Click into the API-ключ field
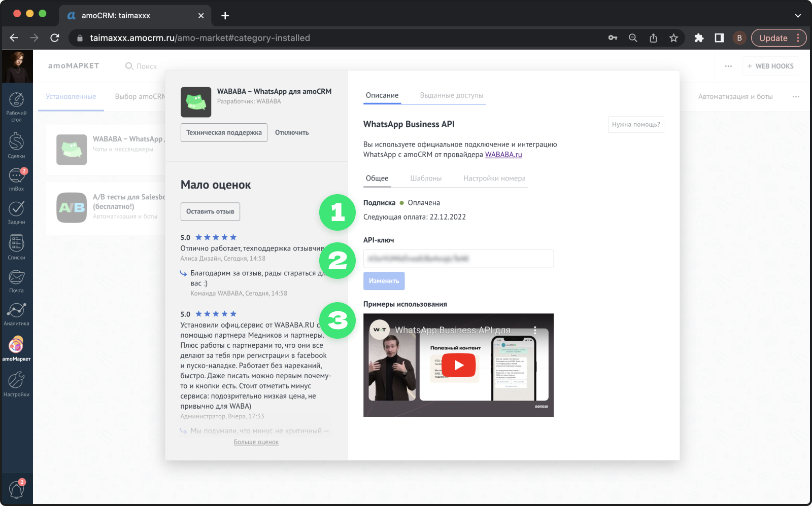The width and height of the screenshot is (812, 506). 458,259
